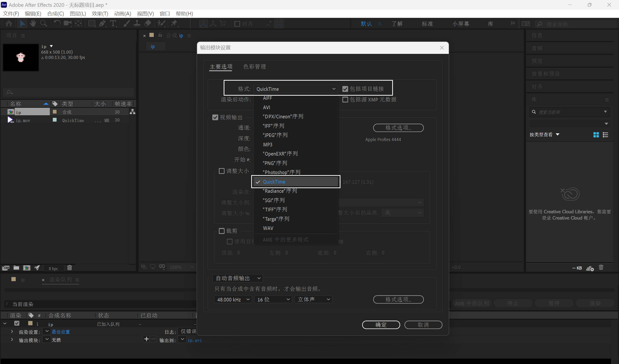The width and height of the screenshot is (619, 364).
Task: Click the ip composition label color swatch
Action: coord(55,112)
